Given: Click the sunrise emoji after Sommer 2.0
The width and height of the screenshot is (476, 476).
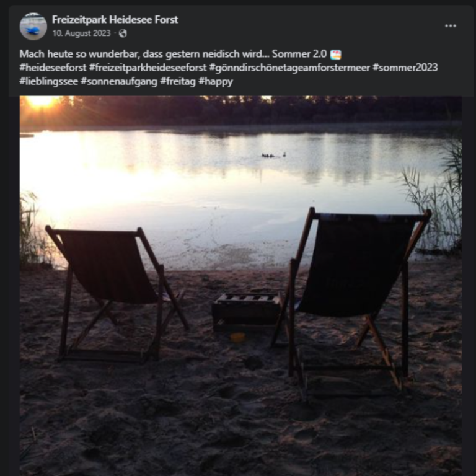Looking at the screenshot, I should coord(335,55).
